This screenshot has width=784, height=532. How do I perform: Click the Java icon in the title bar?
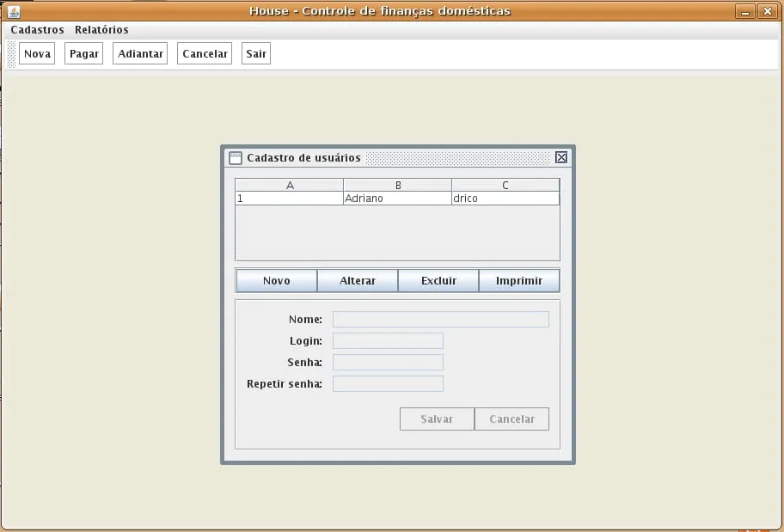13,11
